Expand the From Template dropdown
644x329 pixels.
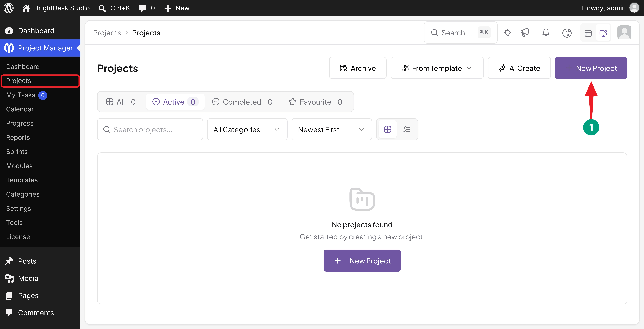click(x=437, y=68)
